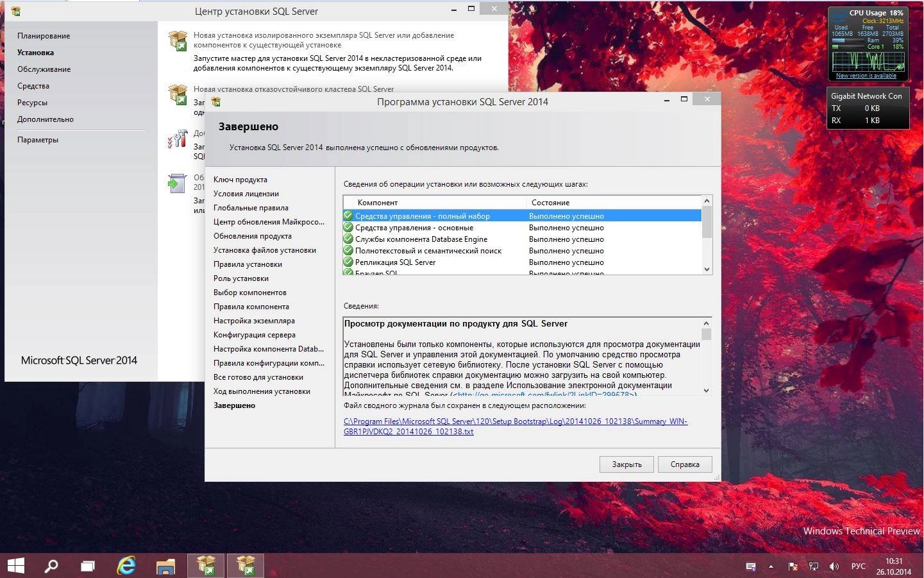Open the go.microsoft.com documentation link
Image resolution: width=924 pixels, height=578 pixels.
(x=544, y=395)
